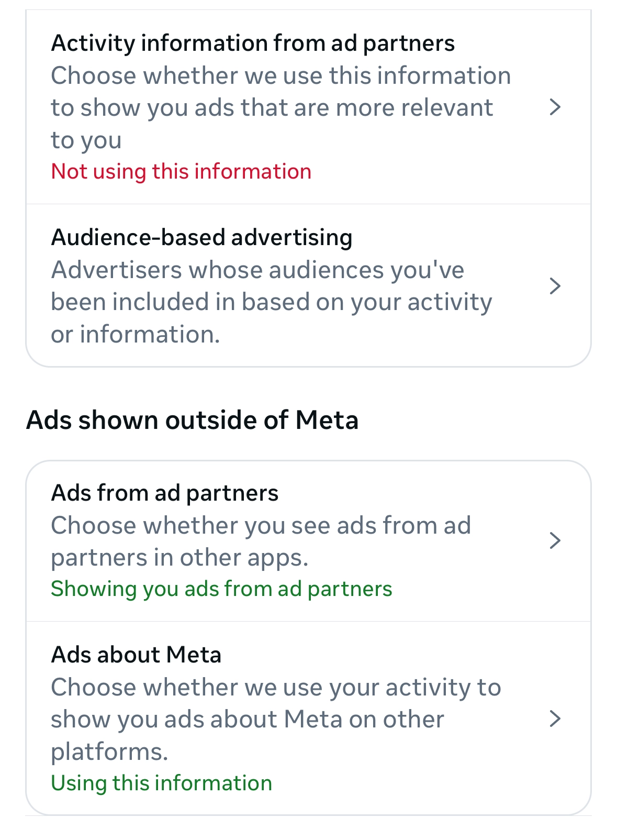Screen dimensions: 617x840
Task: Select the Ads about Meta heading
Action: pyautogui.click(x=136, y=655)
